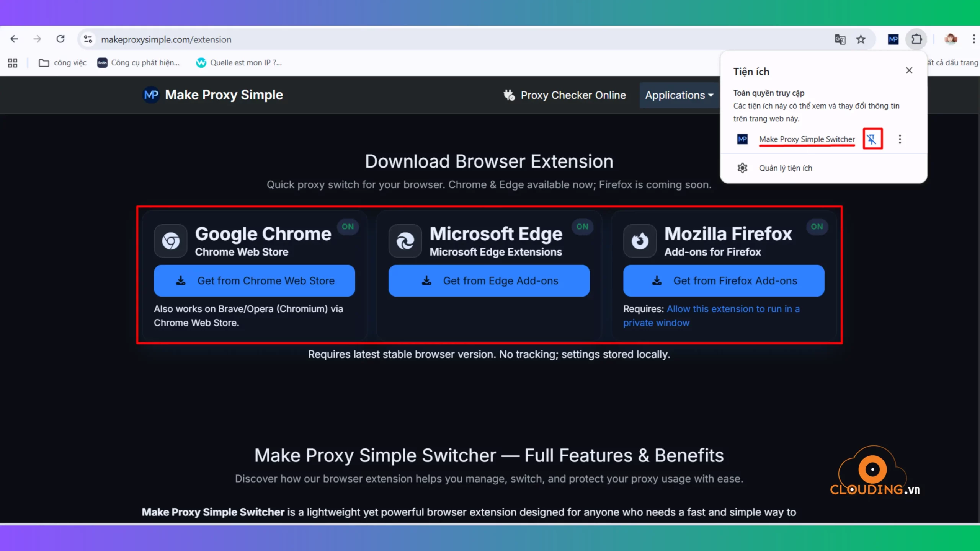
Task: Select Quản lý tiện ích menu entry
Action: 785,168
